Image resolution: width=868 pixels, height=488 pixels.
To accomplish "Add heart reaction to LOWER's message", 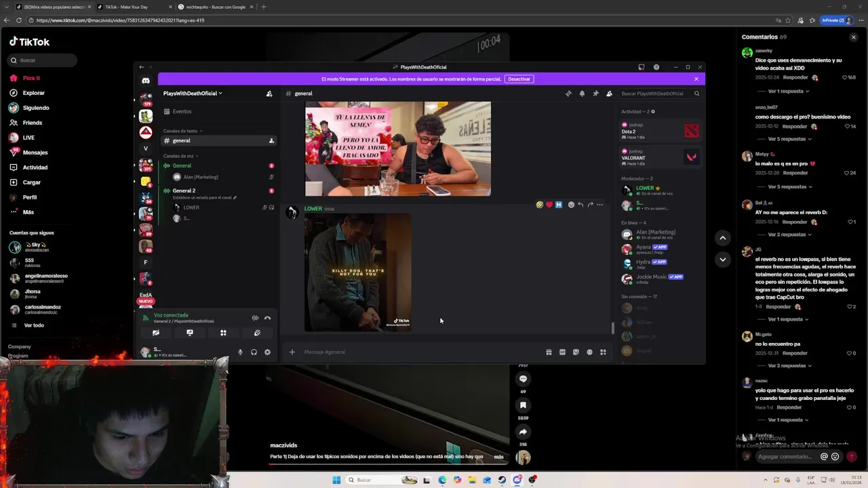I will (549, 205).
